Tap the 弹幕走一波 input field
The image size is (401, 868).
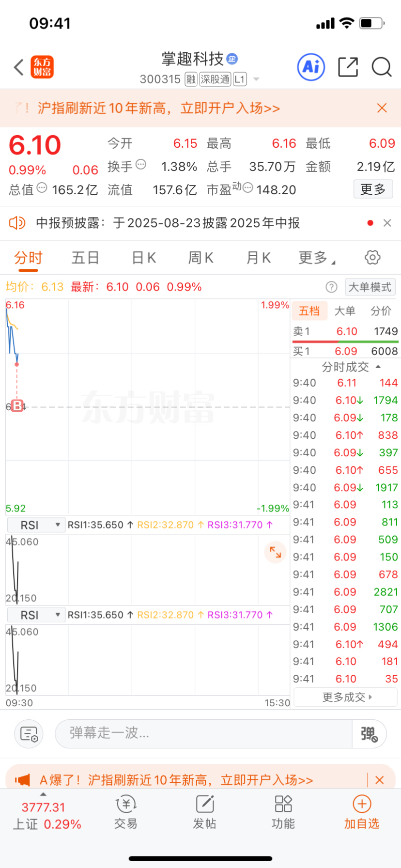[203, 734]
